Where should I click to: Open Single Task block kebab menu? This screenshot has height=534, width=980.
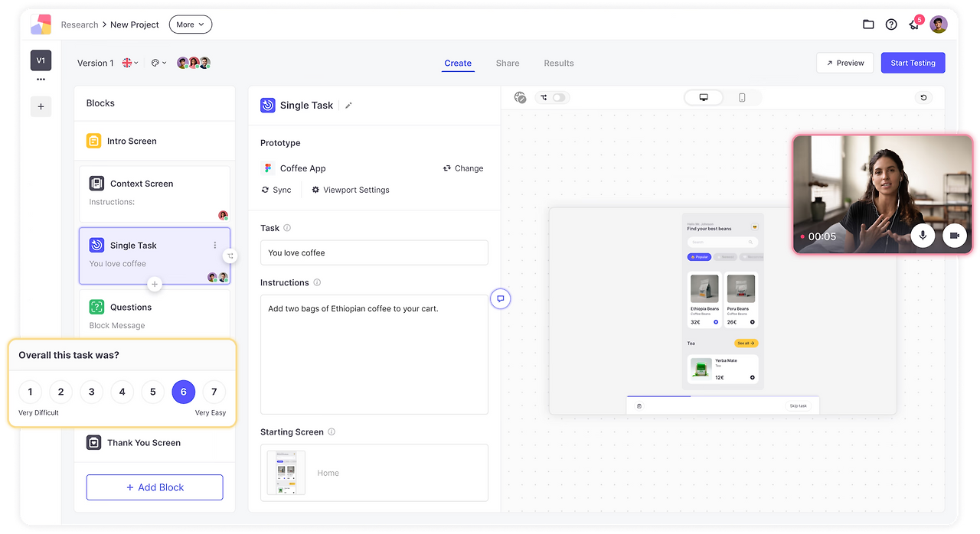(x=214, y=246)
